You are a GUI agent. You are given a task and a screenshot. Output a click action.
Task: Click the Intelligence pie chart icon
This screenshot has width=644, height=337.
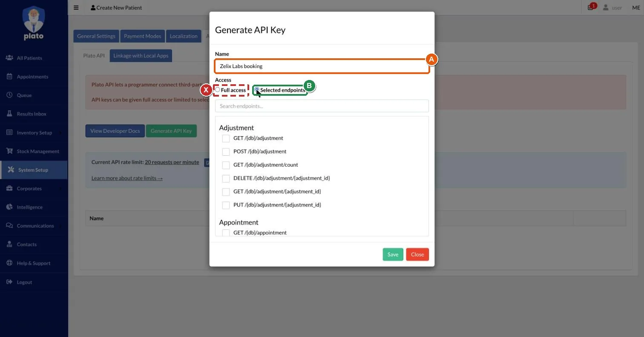9,207
